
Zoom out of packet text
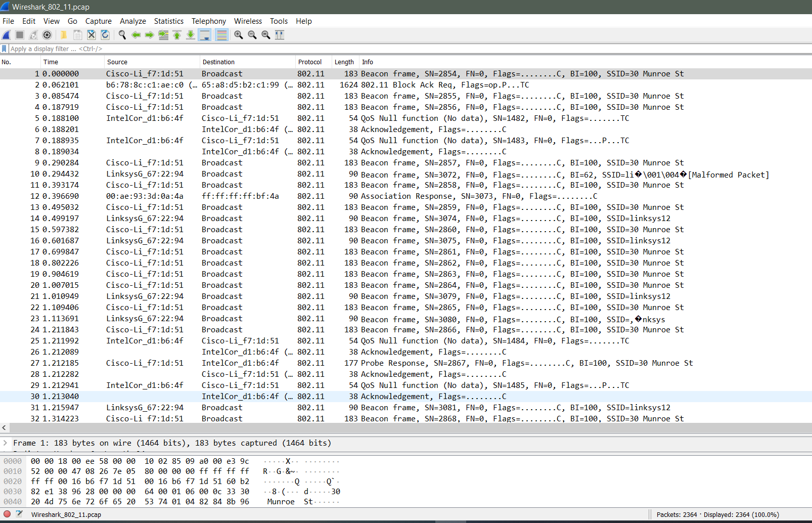coord(252,35)
